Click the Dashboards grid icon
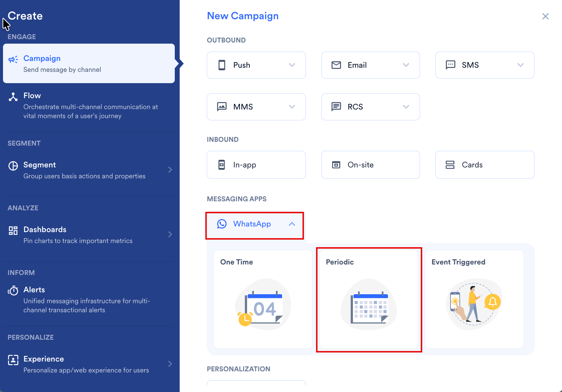Image resolution: width=562 pixels, height=392 pixels. pos(13,231)
